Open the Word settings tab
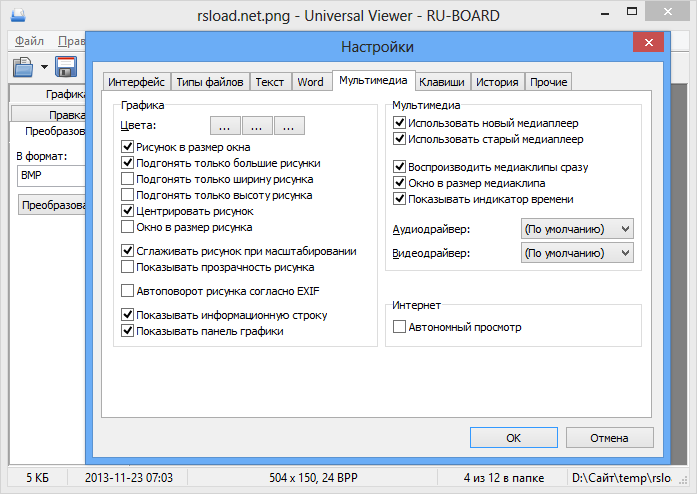697x494 pixels. (310, 82)
